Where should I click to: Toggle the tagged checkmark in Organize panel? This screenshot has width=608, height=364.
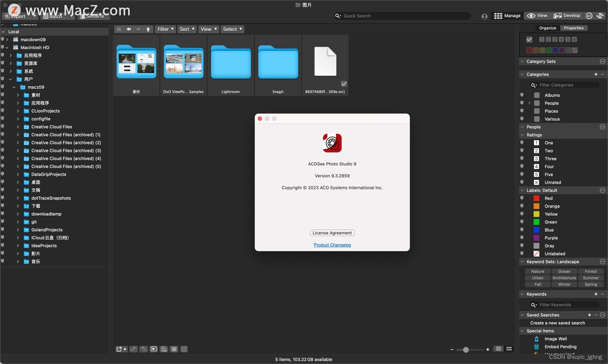pos(529,40)
